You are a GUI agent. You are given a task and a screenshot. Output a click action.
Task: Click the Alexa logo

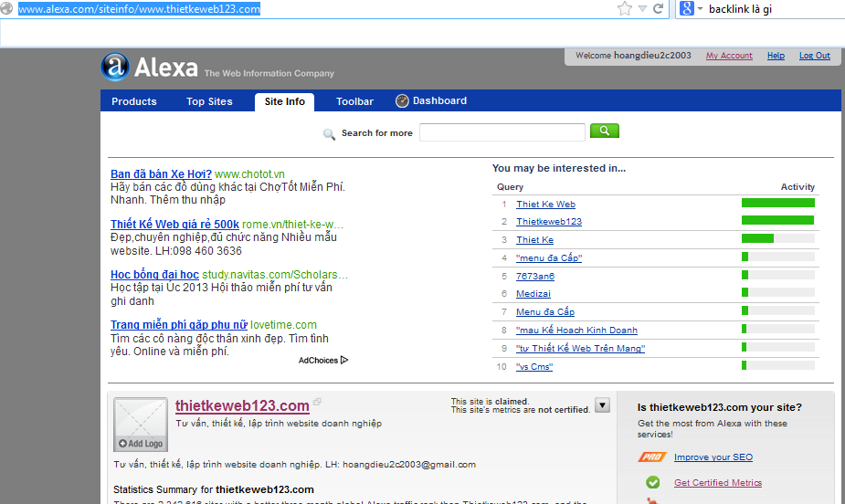[150, 67]
